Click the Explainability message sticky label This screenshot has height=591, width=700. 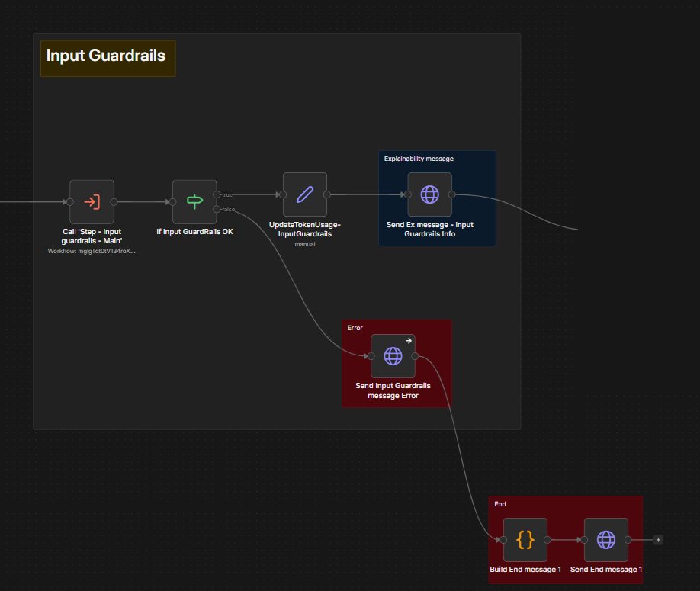tap(419, 159)
